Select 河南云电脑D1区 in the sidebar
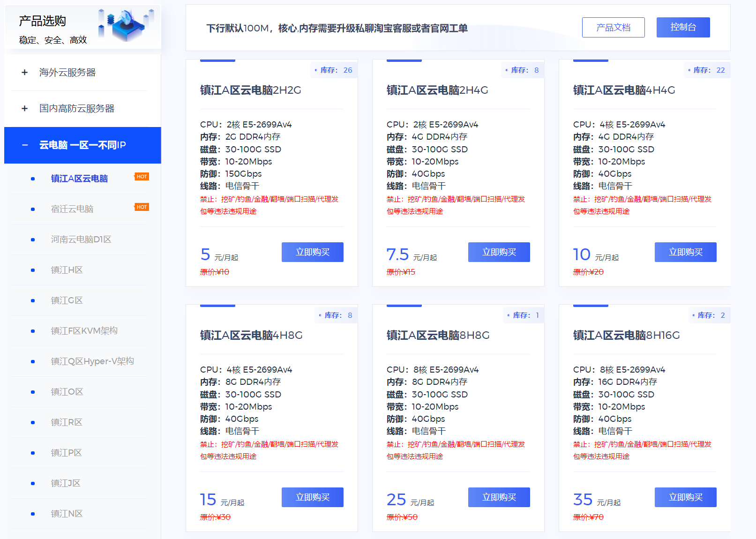Image resolution: width=756 pixels, height=539 pixels. pyautogui.click(x=81, y=240)
